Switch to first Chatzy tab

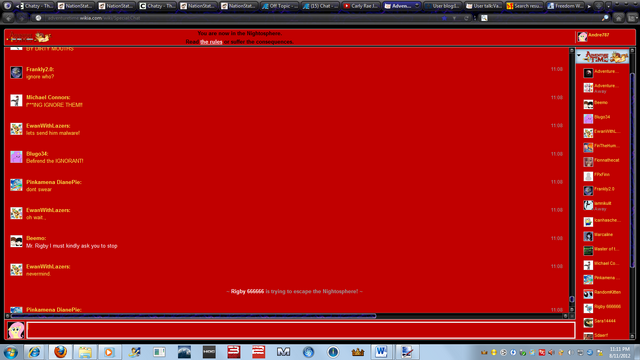tap(36, 6)
